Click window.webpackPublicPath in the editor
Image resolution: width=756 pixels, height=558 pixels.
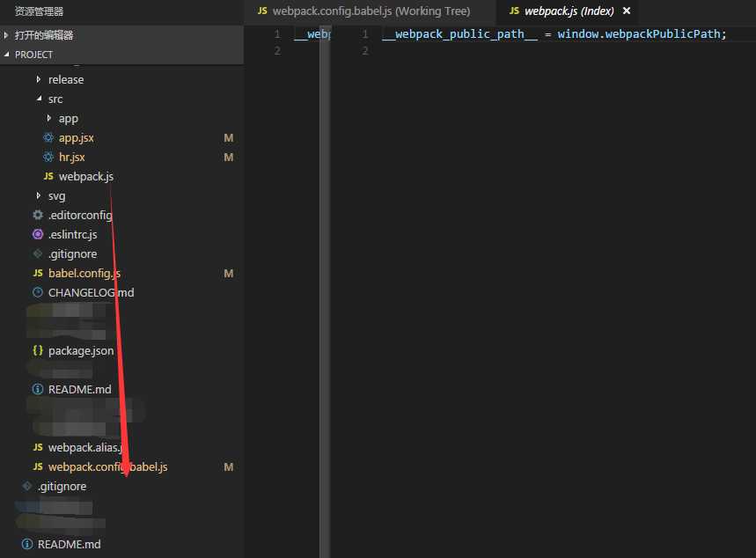(639, 33)
